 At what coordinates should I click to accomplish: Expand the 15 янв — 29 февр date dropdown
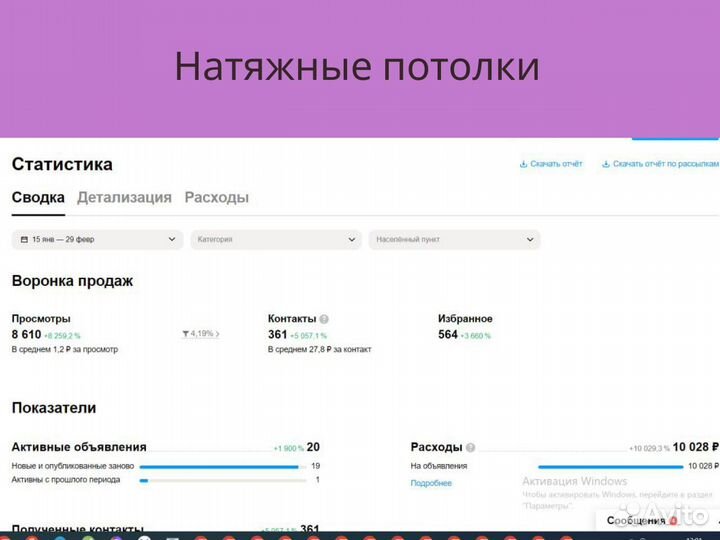point(97,239)
